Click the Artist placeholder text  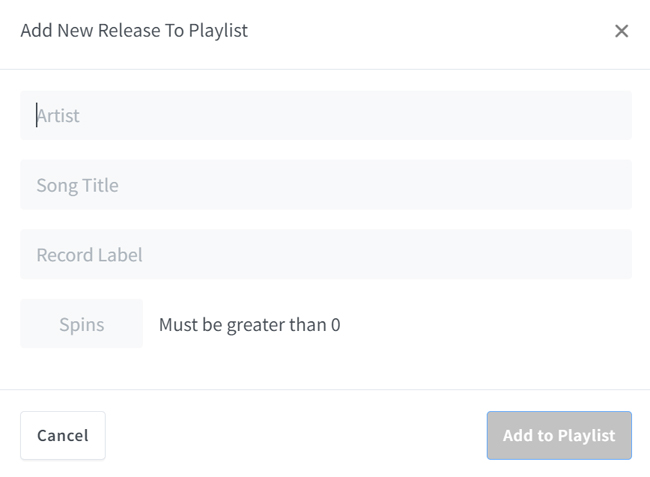point(58,115)
